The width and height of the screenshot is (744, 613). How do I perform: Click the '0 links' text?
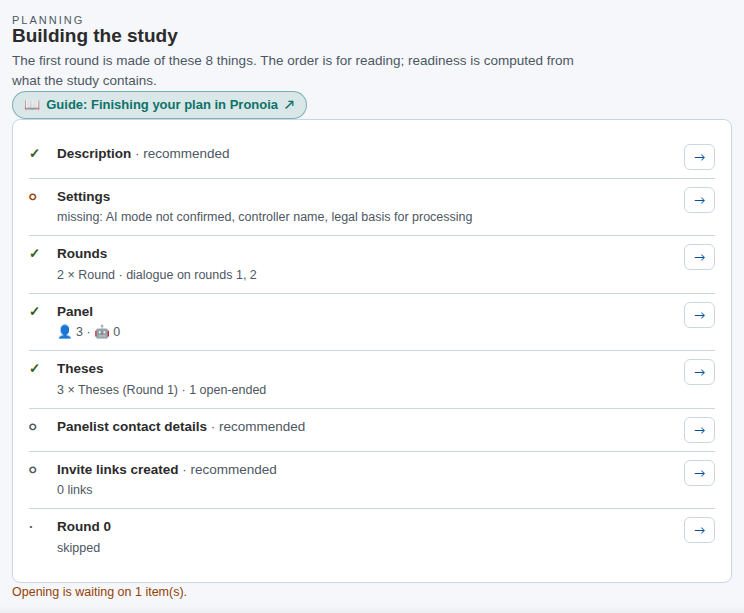click(74, 490)
